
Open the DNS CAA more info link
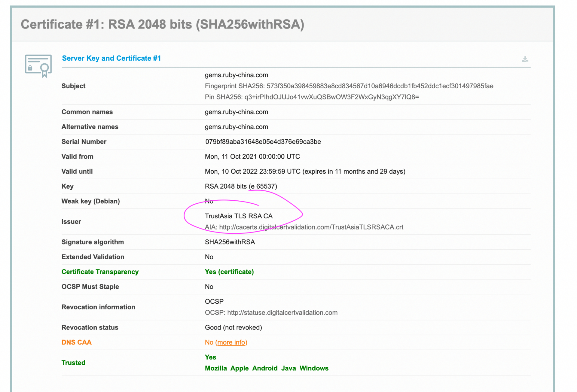pos(231,342)
